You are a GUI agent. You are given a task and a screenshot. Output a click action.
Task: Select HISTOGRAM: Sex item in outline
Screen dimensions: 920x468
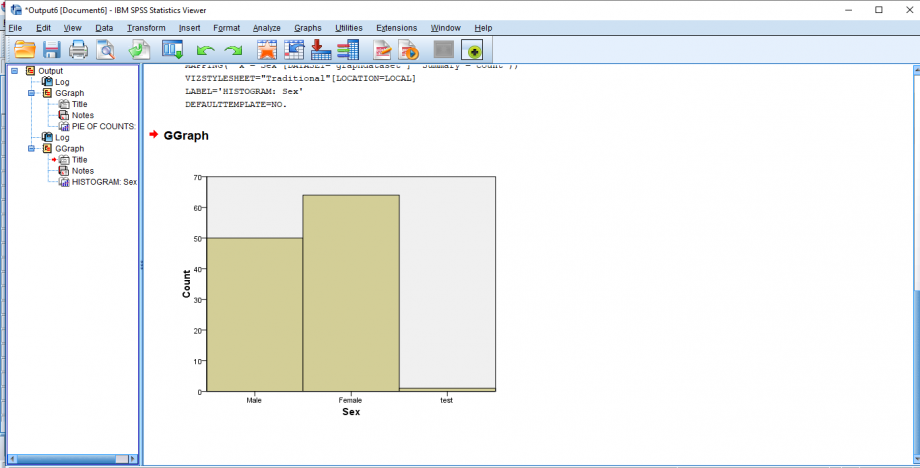tap(103, 182)
